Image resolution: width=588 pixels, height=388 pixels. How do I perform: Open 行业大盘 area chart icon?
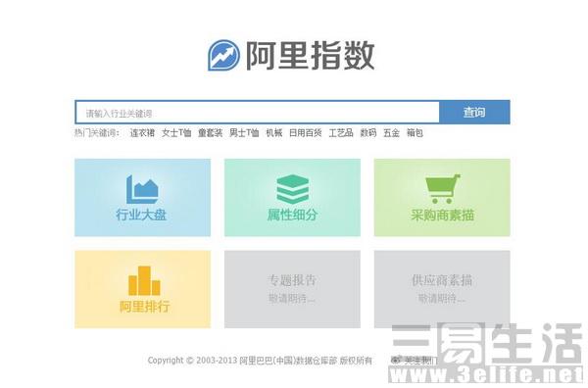142,189
